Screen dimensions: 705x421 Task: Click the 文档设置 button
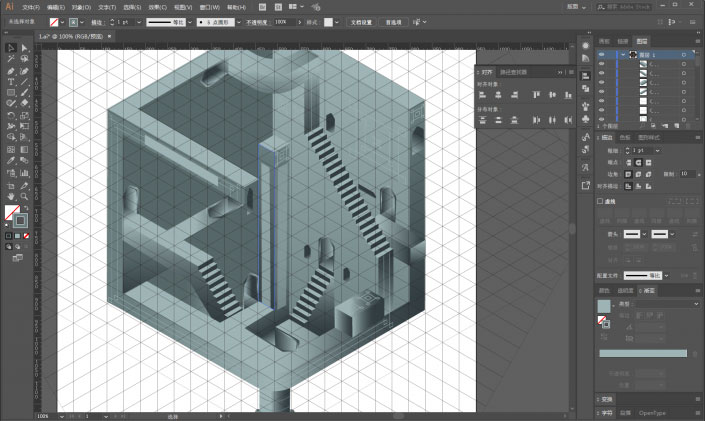point(361,22)
